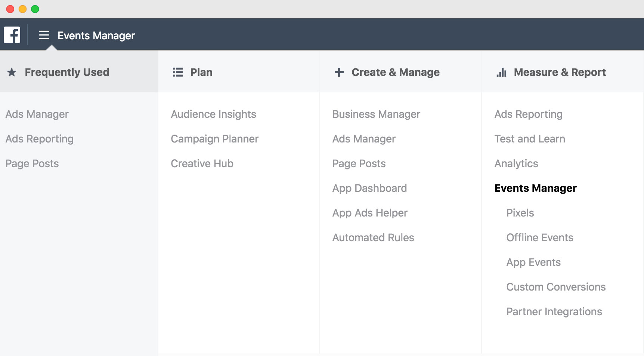
Task: Click the yellow minimize window button
Action: (23, 9)
